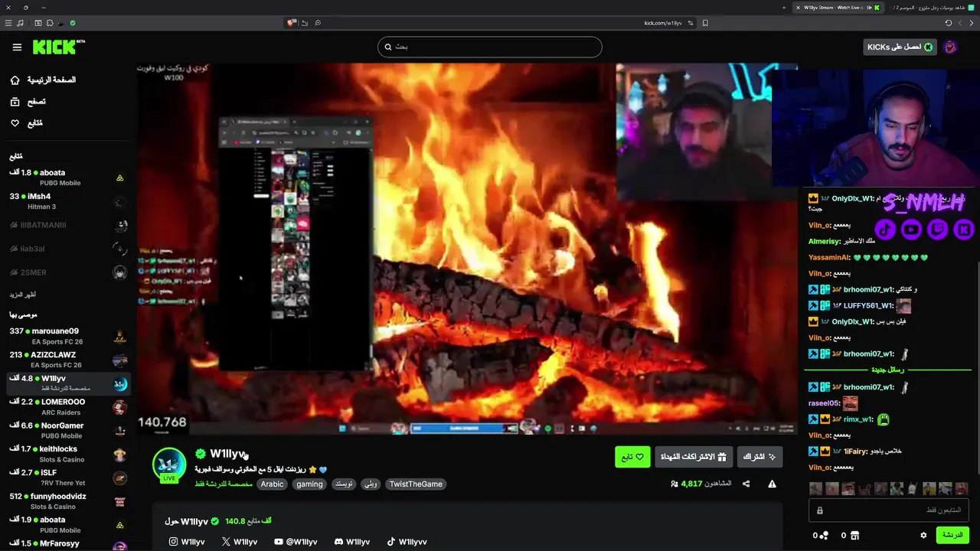980x551 pixels.
Task: Click the chat message input box
Action: (x=889, y=510)
